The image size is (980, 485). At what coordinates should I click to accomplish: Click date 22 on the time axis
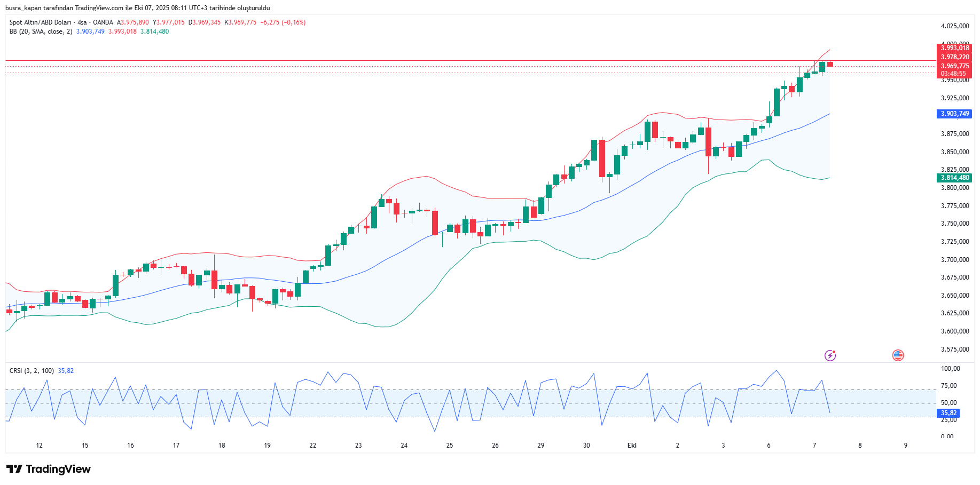[312, 446]
